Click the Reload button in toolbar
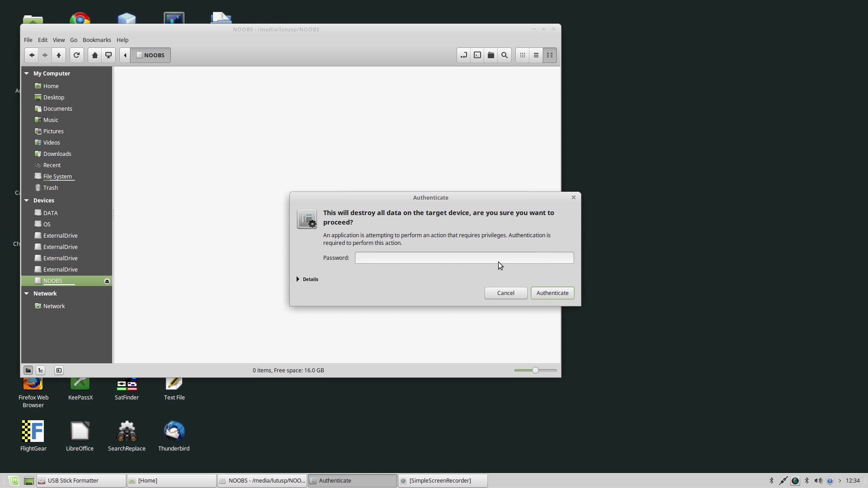This screenshot has height=488, width=868. click(x=76, y=55)
